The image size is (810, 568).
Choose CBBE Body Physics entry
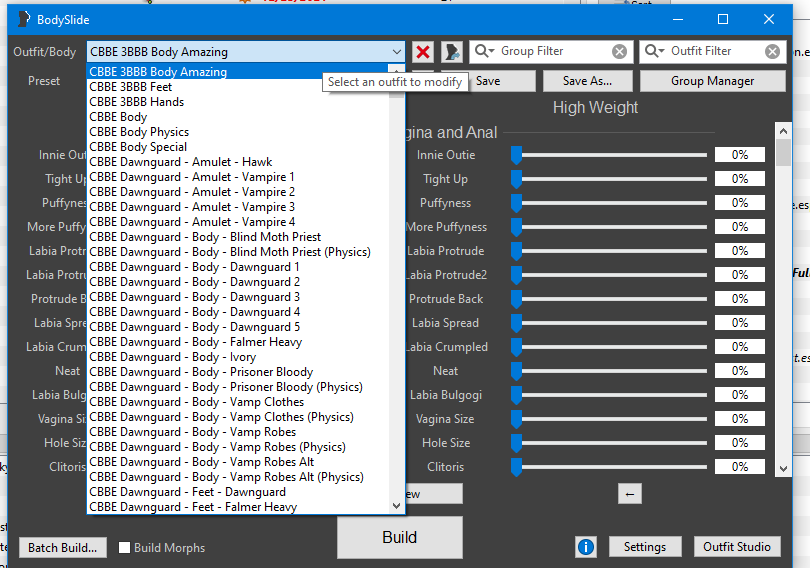tap(237, 132)
